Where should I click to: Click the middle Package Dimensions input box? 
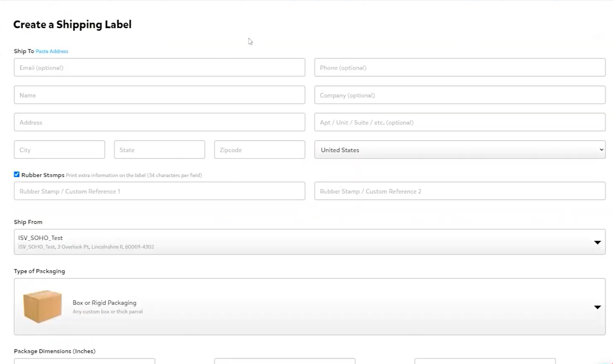click(x=285, y=361)
